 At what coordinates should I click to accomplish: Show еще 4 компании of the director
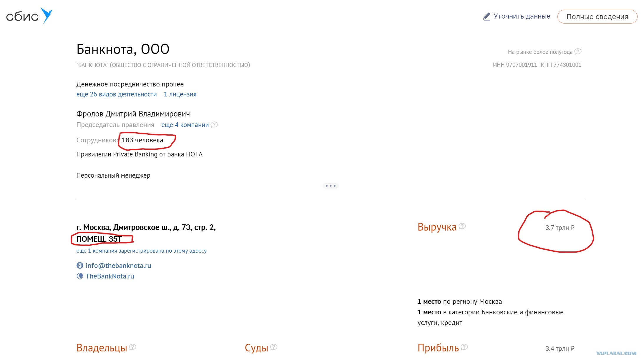tap(185, 125)
